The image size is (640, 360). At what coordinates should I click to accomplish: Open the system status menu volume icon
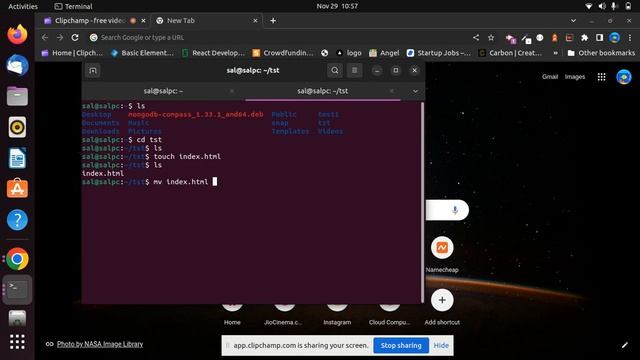[x=602, y=6]
